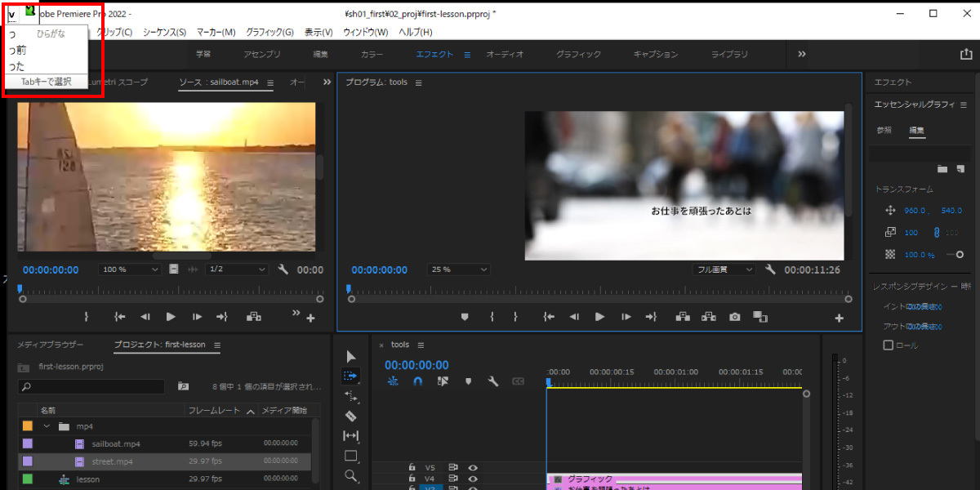The width and height of the screenshot is (980, 490).
Task: Toggle Linked Selection in timeline
Action: coord(443,381)
